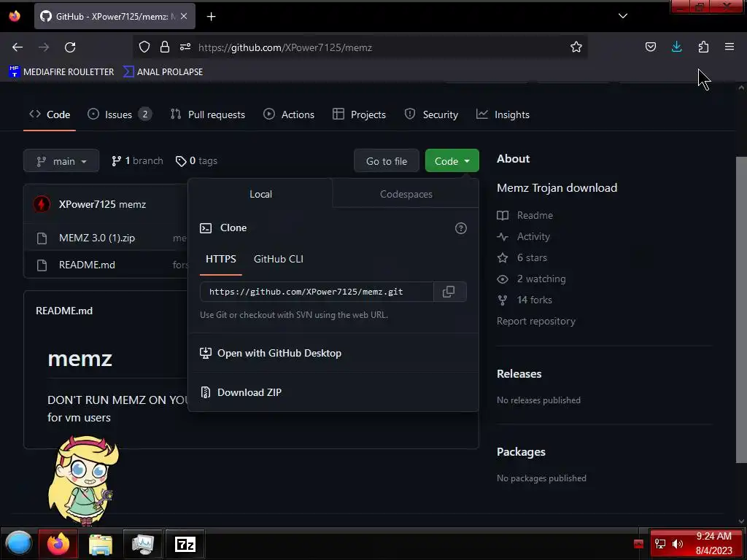Go back using the browser back arrow

coord(18,47)
